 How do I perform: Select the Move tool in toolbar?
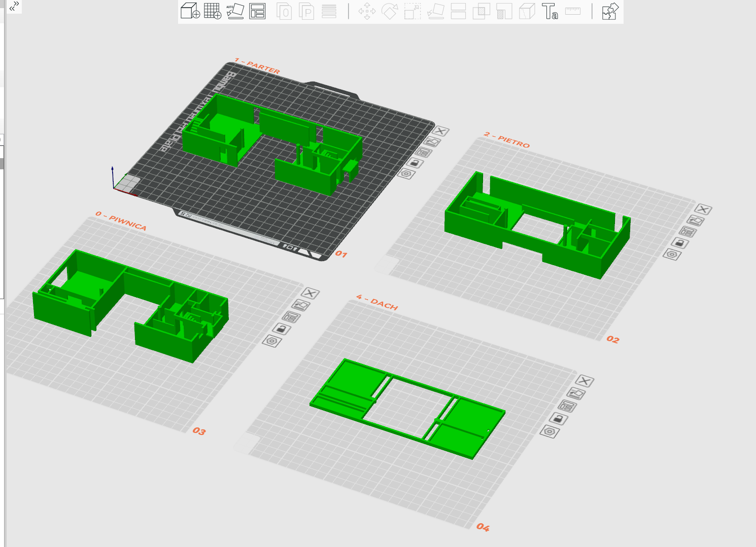tap(367, 11)
